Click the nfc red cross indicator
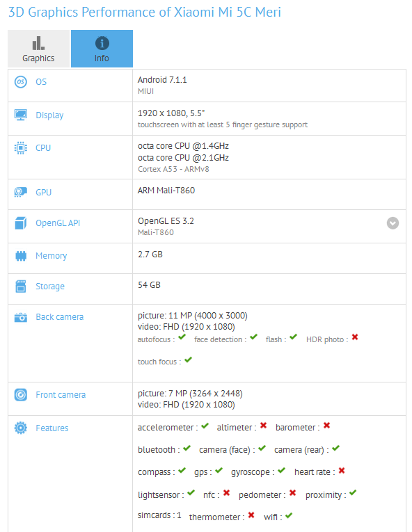The height and width of the screenshot is (532, 412). tap(227, 492)
